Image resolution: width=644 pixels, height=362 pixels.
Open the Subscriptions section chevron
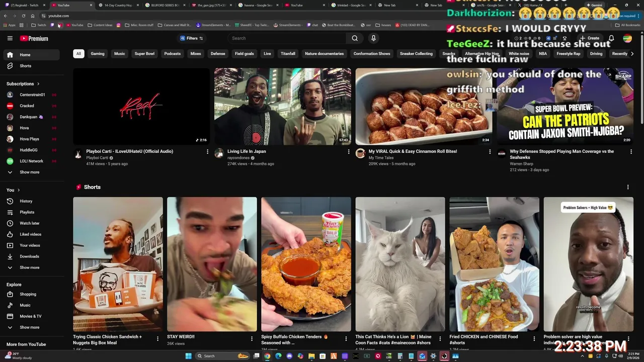(38, 84)
